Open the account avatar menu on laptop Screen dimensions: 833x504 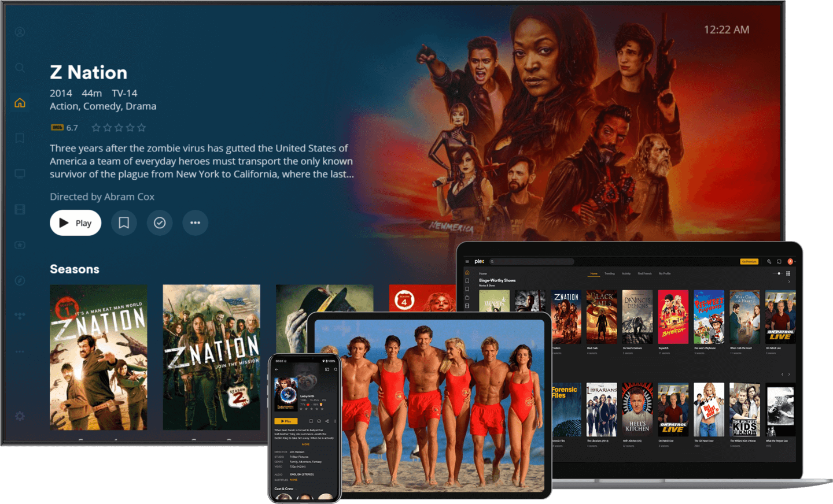[x=790, y=261]
